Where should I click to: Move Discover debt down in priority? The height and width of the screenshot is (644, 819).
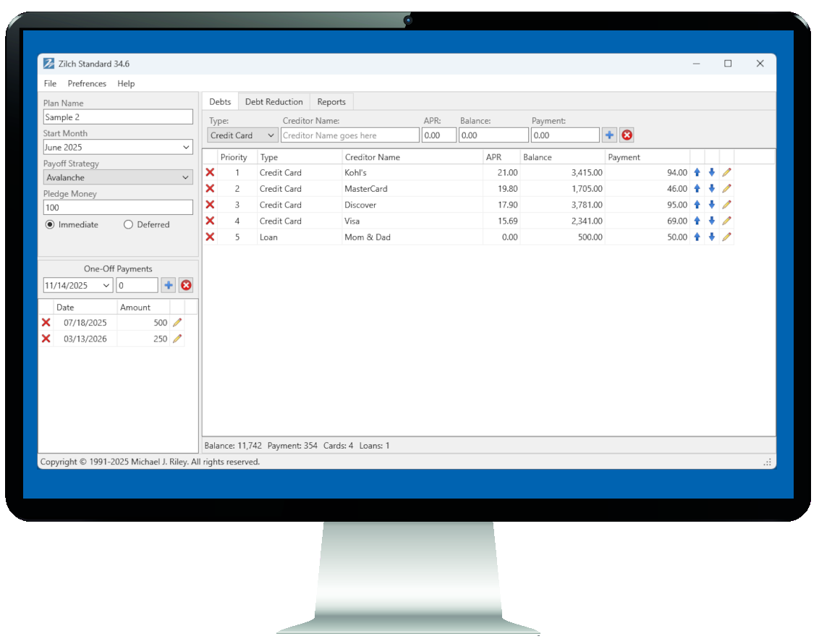(711, 205)
